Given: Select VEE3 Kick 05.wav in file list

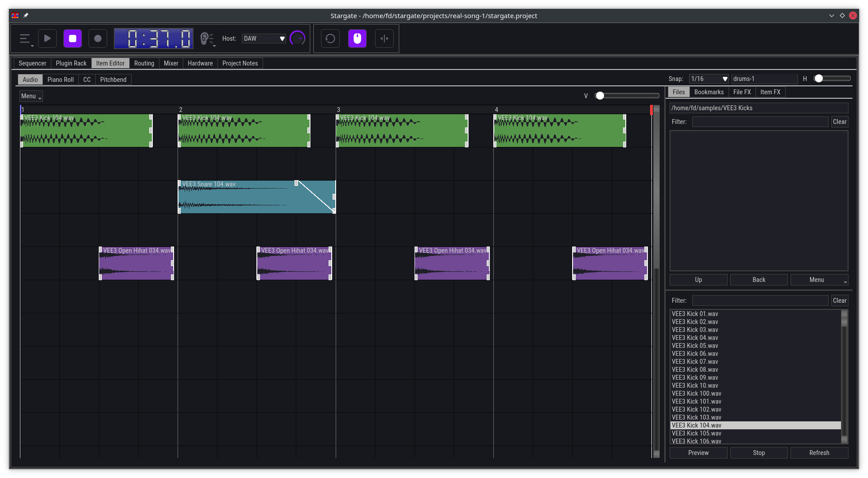Looking at the screenshot, I should [x=756, y=346].
